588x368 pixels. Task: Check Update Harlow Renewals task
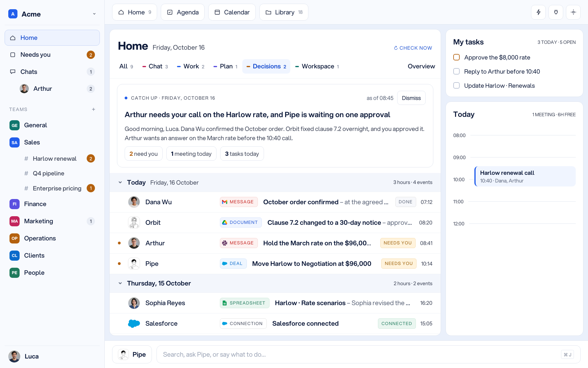tap(456, 86)
